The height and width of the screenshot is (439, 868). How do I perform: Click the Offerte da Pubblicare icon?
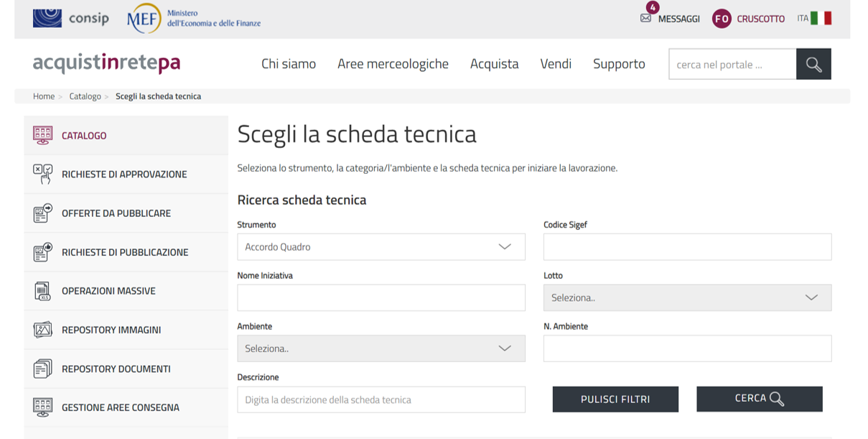tap(42, 213)
